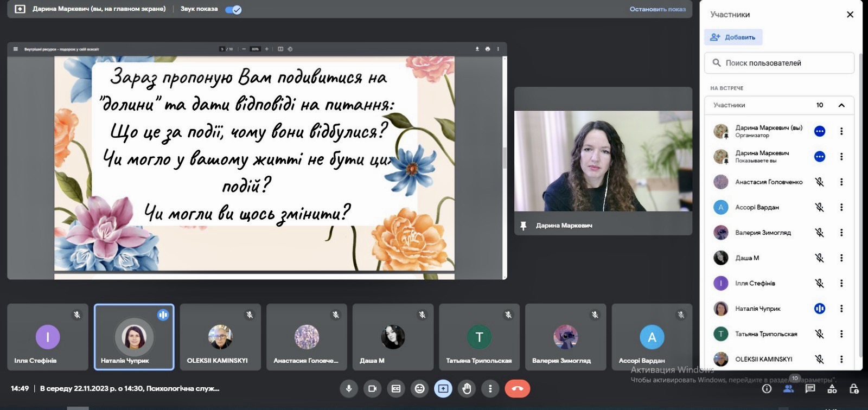Mute Валерия Зимогляд in participants list

click(x=819, y=233)
